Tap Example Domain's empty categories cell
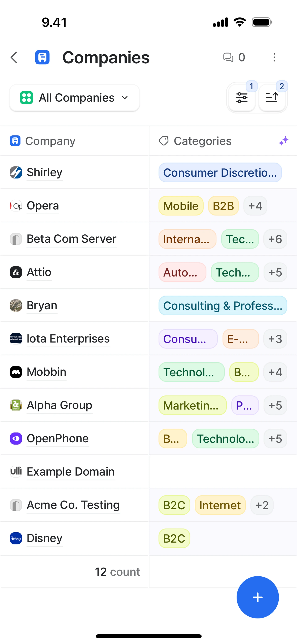The width and height of the screenshot is (297, 644). [x=222, y=472]
